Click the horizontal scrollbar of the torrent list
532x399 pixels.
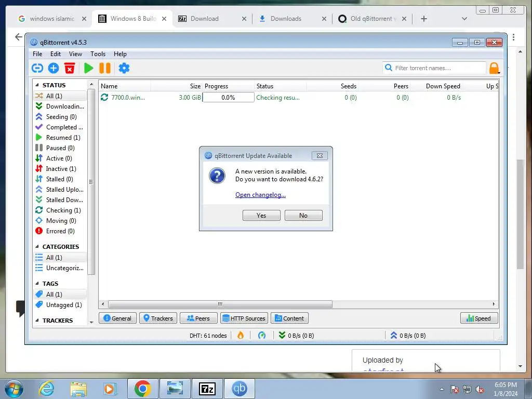point(220,304)
